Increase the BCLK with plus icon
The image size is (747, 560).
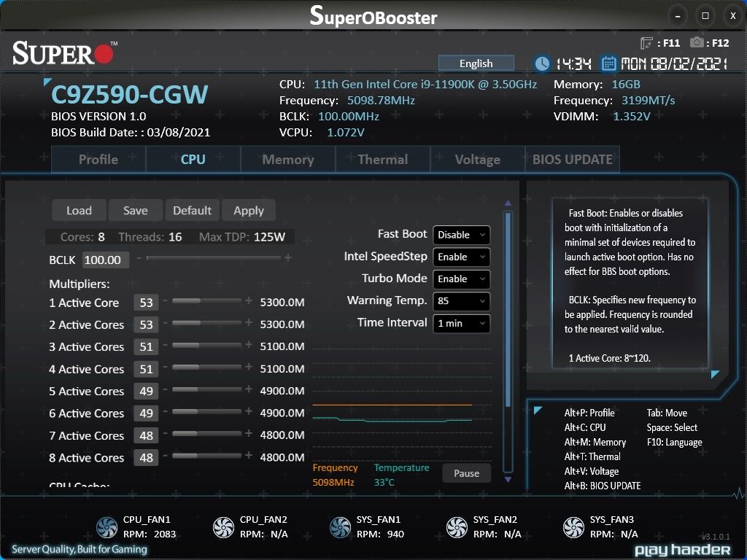click(287, 257)
